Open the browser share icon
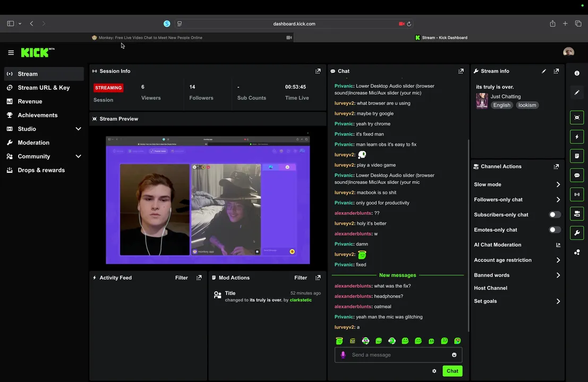Viewport: 588px width, 382px height. coord(552,23)
